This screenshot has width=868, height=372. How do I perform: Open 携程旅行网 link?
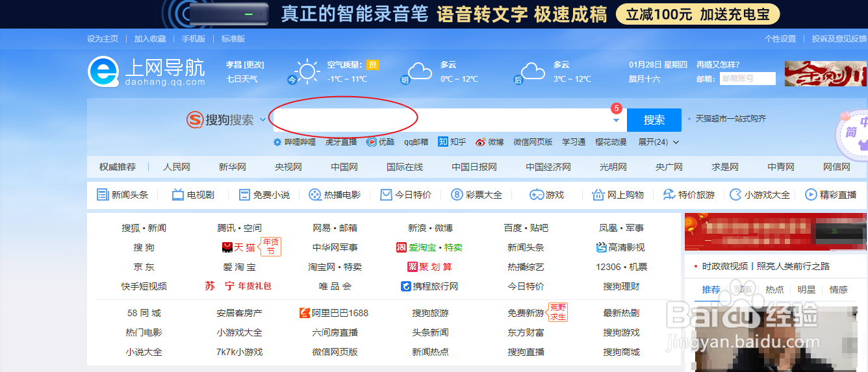430,286
